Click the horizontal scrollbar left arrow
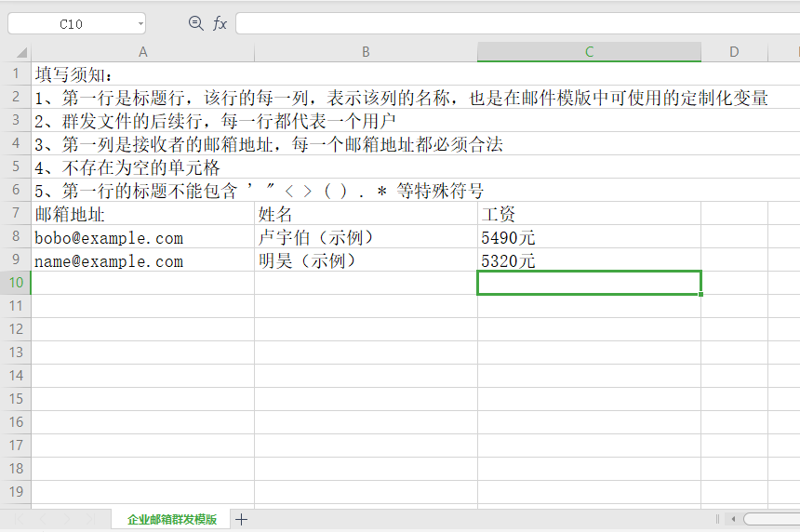 [733, 519]
